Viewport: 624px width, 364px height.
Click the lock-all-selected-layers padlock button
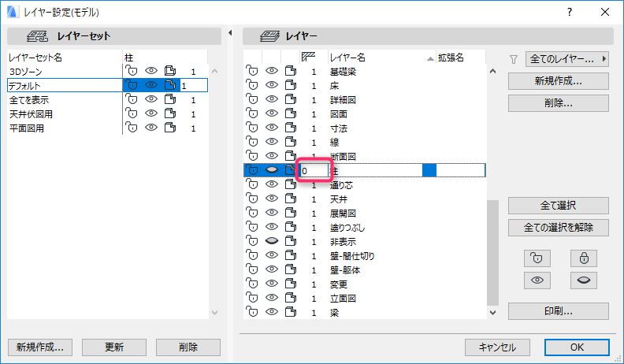tap(583, 258)
